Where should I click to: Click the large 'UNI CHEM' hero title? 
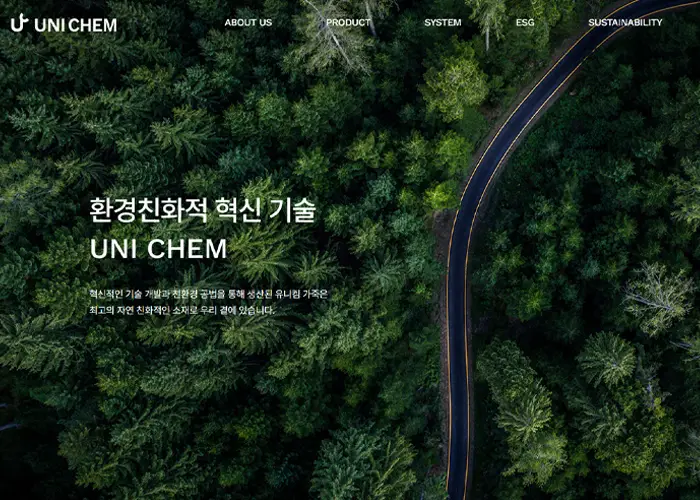coord(158,249)
